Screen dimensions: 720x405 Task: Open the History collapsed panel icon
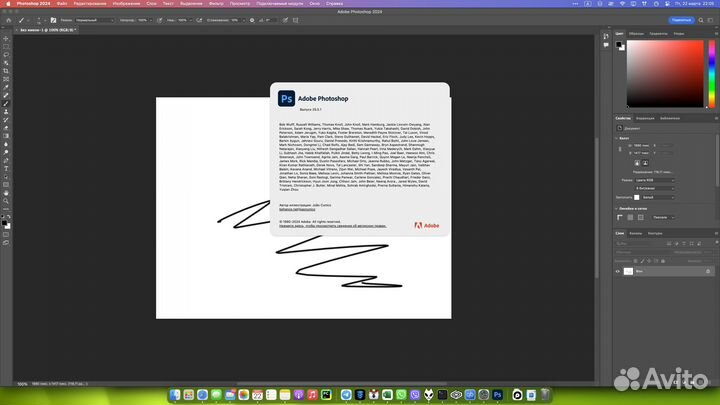[606, 36]
